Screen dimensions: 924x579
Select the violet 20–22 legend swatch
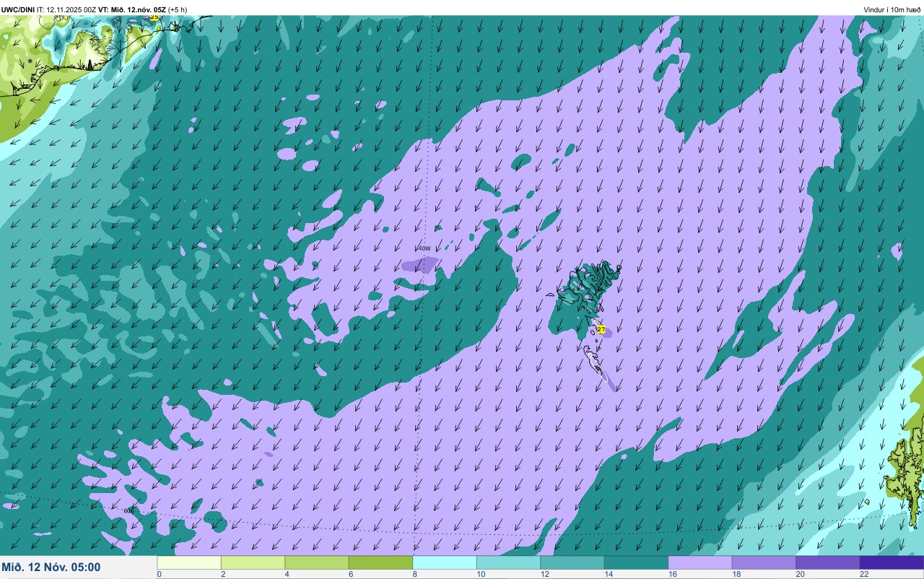(828, 562)
